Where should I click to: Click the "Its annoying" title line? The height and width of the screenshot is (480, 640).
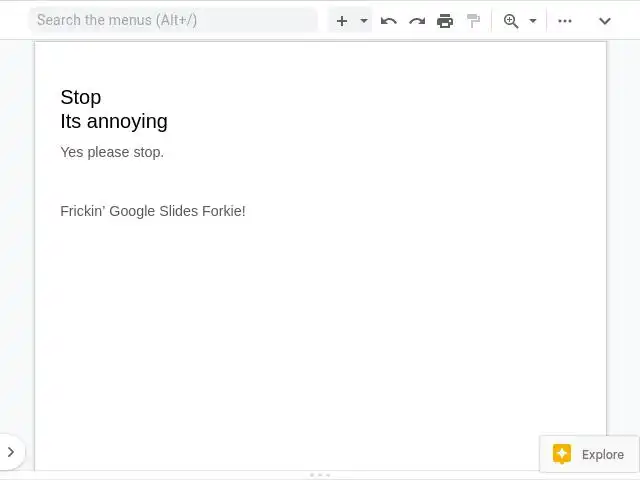click(x=114, y=122)
